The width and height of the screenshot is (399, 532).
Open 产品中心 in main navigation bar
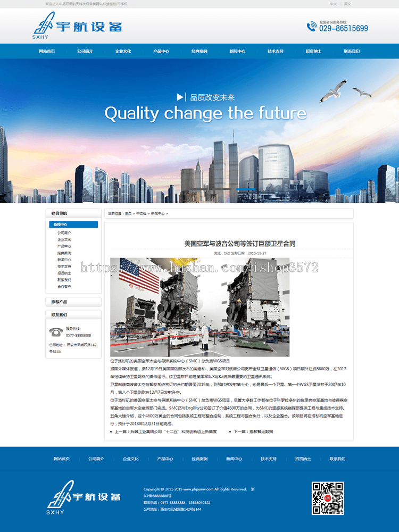(x=161, y=51)
